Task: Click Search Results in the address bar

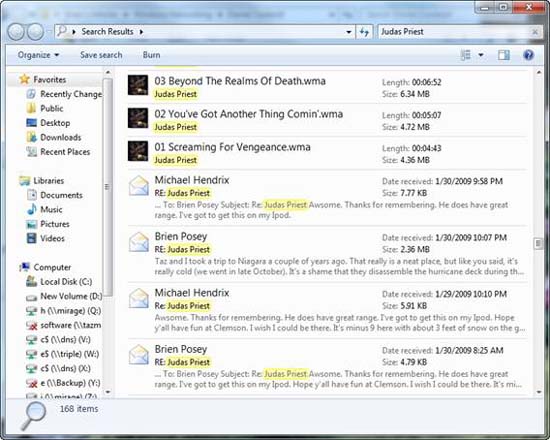Action: 107,32
